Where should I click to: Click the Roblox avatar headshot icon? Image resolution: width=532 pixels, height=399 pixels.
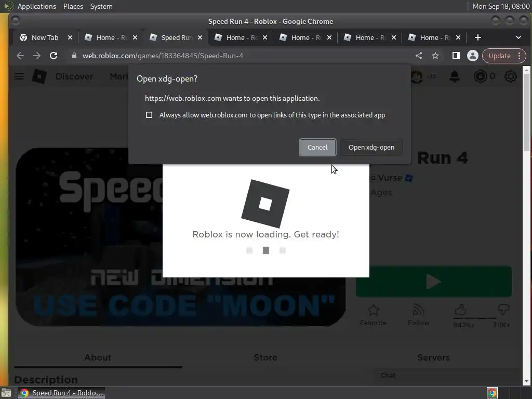[417, 77]
